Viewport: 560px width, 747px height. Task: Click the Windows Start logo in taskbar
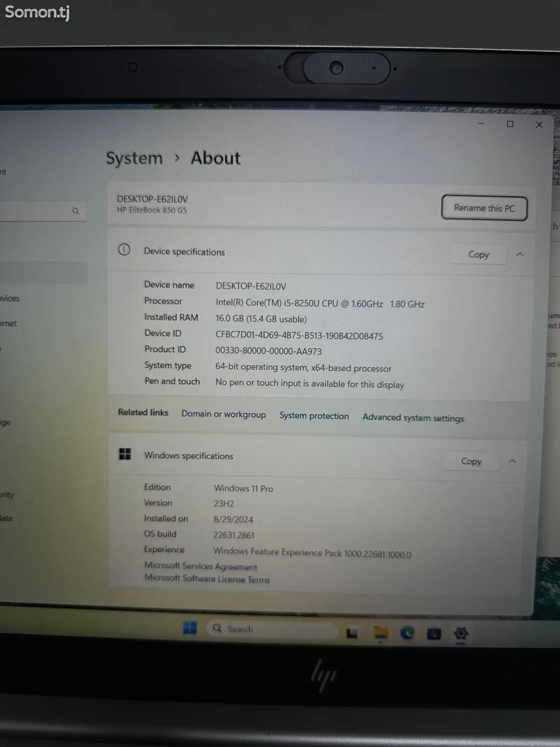[x=190, y=628]
